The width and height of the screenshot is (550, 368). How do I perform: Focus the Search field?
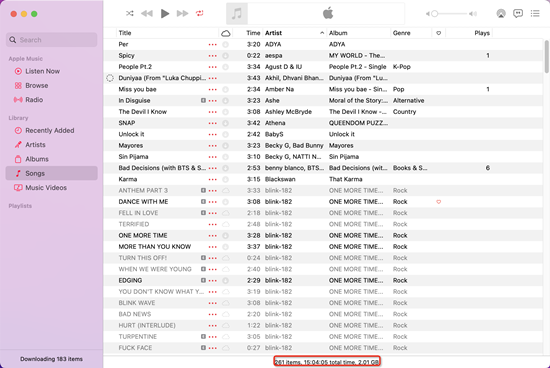coord(52,40)
